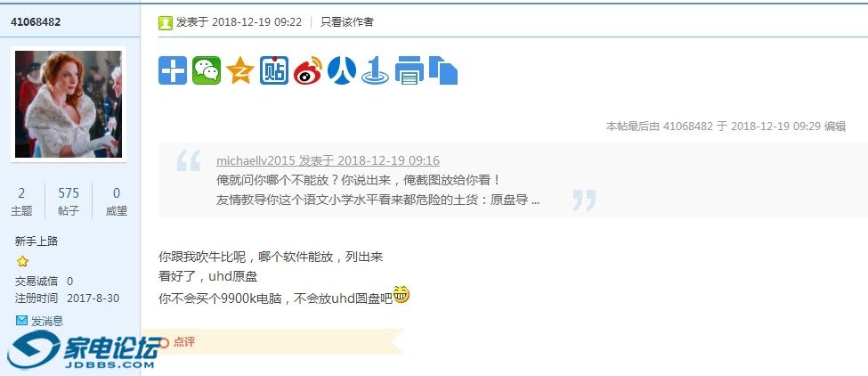Open username 41068482 profile
This screenshot has width=868, height=376.
36,22
